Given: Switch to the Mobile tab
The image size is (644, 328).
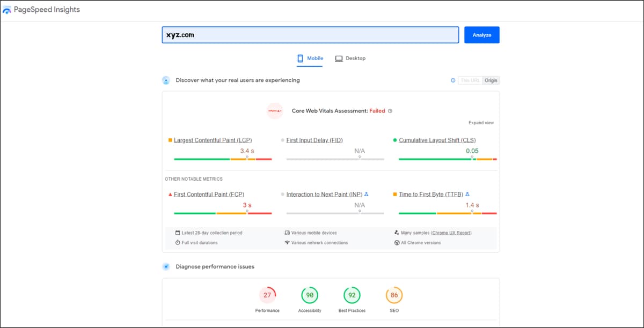Looking at the screenshot, I should coord(311,58).
